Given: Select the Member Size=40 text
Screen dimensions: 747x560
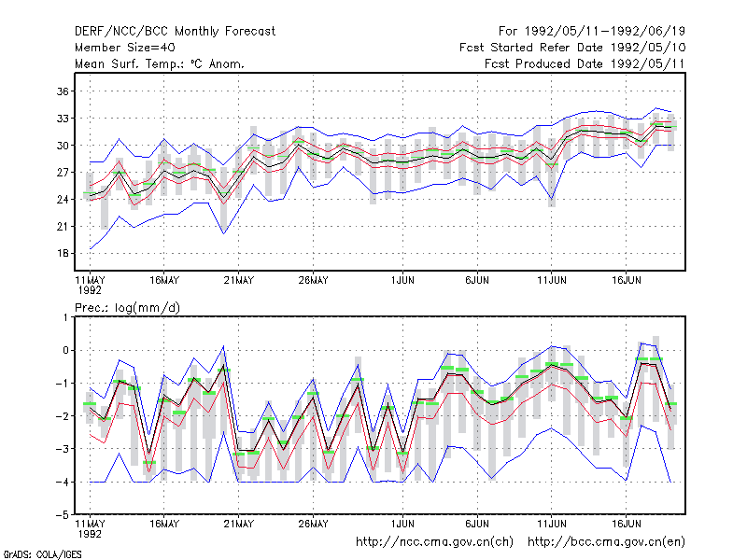Looking at the screenshot, I should pyautogui.click(x=125, y=48).
